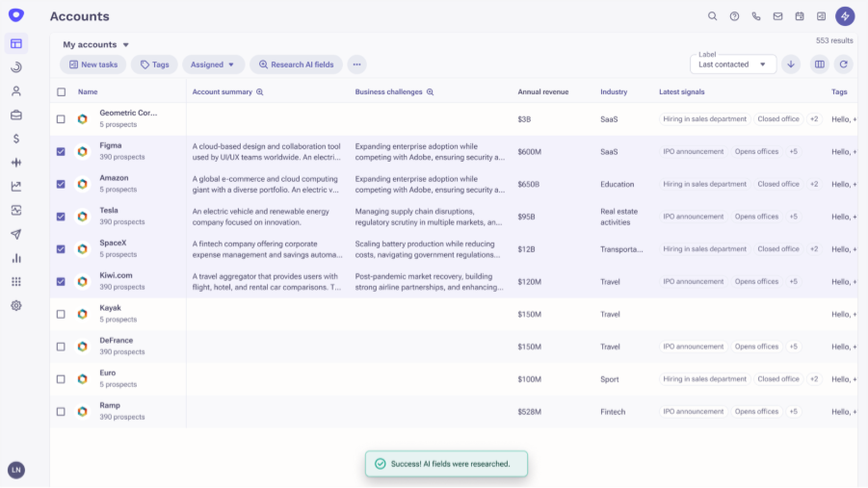Uncheck the SpaceX row checkbox
Image resolution: width=868 pixels, height=488 pixels.
click(61, 249)
